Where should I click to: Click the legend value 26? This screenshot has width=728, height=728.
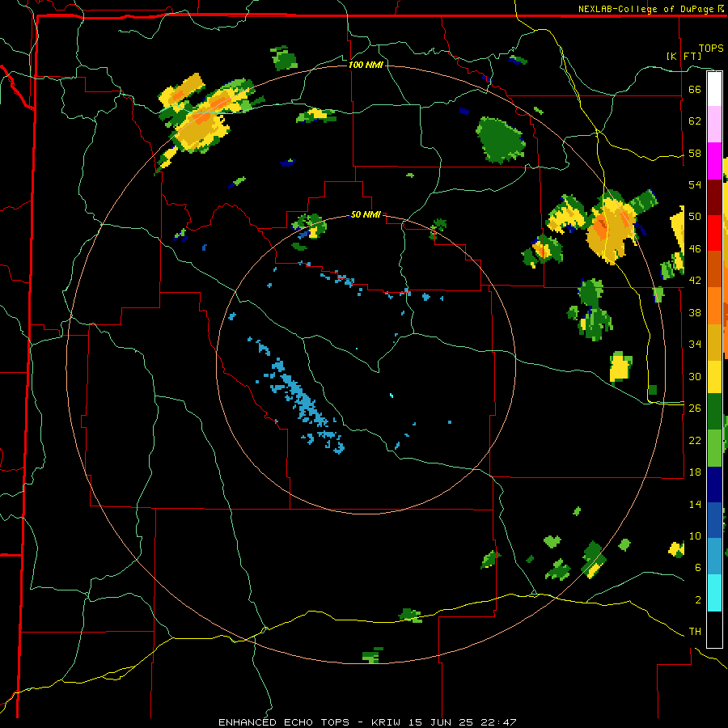695,408
